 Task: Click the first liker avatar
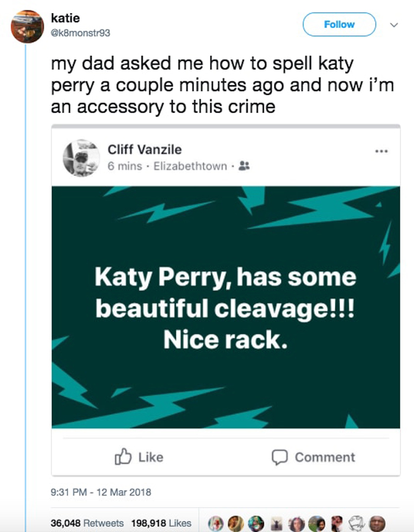[217, 524]
